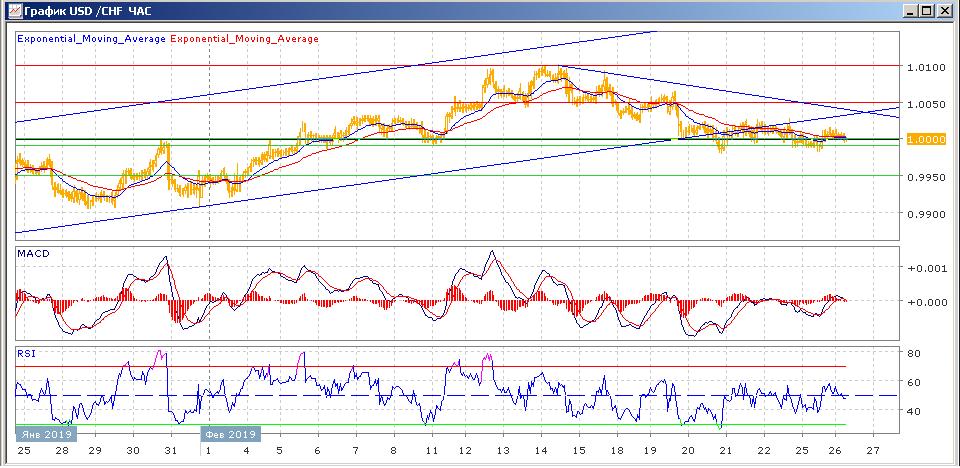Click date label 28 on time axis
The image size is (960, 468).
click(62, 451)
